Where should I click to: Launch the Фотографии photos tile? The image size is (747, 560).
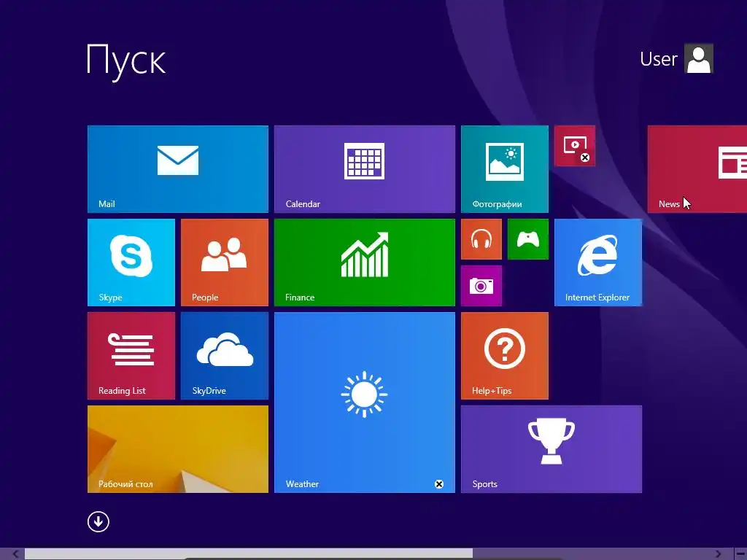(x=505, y=169)
